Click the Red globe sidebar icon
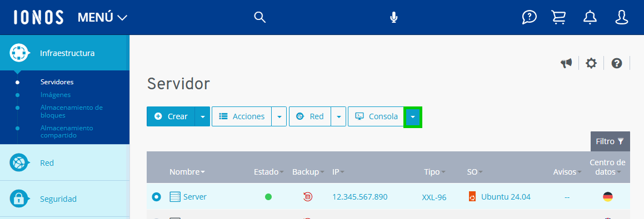 point(19,162)
